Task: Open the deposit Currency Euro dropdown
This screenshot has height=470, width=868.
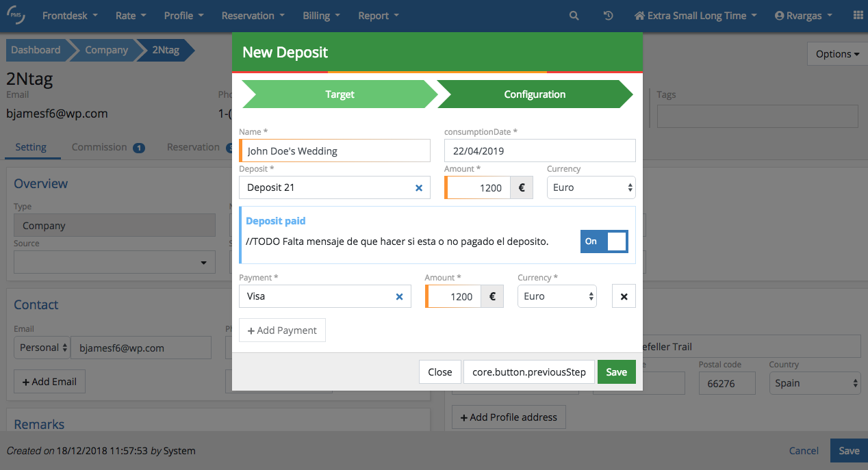Action: point(591,187)
